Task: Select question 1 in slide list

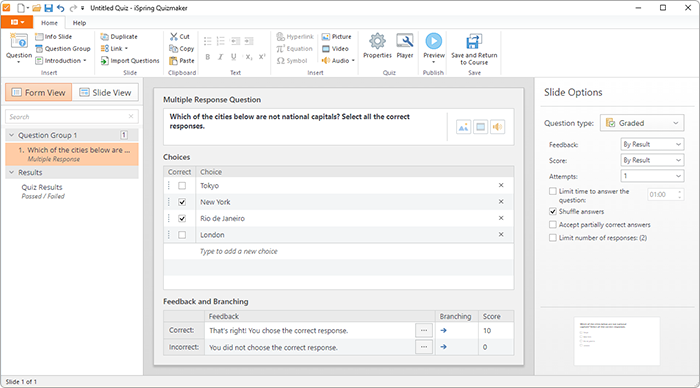Action: 72,154
